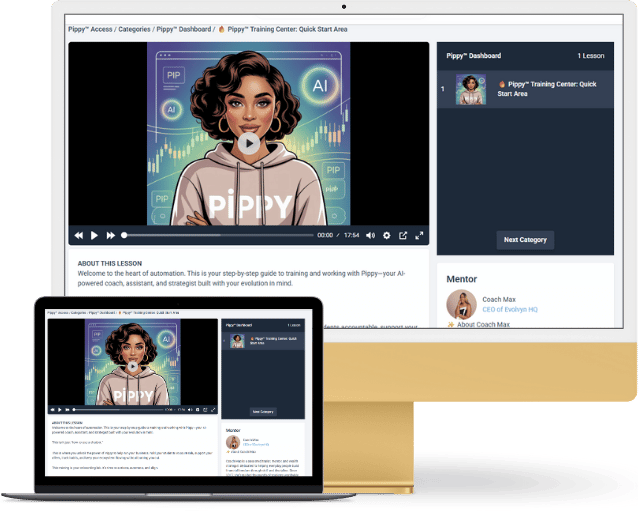Click the laptop's Next Category button
The image size is (639, 512).
point(263,411)
